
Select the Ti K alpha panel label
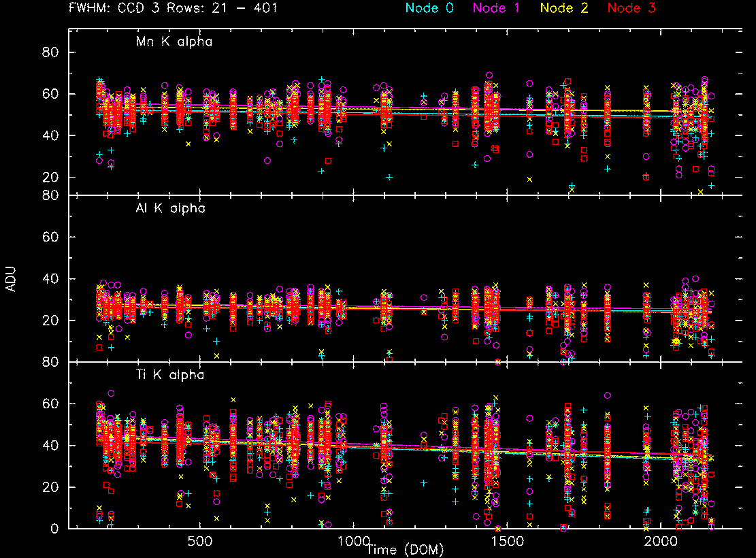point(169,375)
